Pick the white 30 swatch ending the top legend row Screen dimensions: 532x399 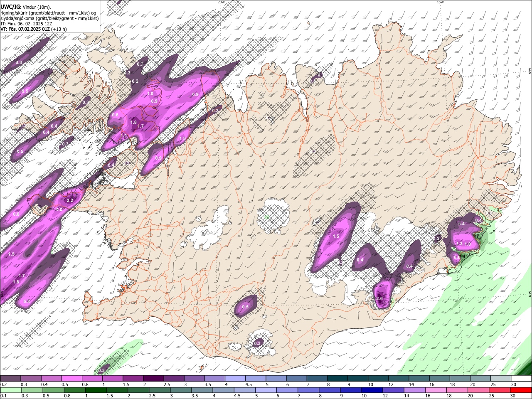click(521, 379)
